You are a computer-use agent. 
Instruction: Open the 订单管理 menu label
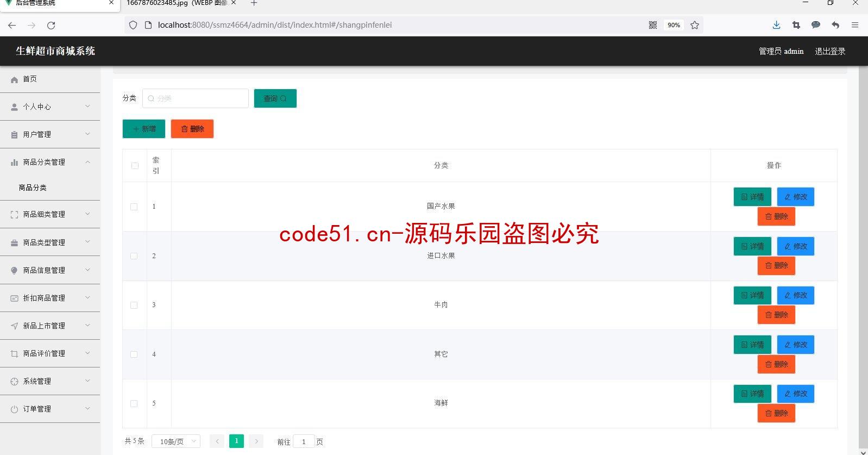coord(37,409)
